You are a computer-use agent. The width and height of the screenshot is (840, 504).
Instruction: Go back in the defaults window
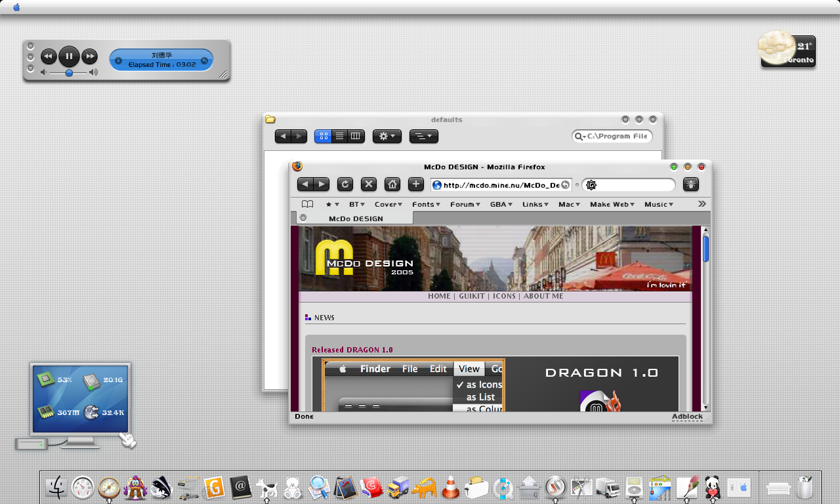(283, 136)
